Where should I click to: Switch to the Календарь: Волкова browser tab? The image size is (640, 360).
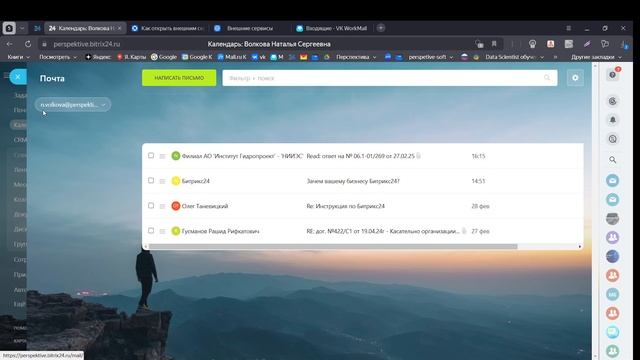[84, 28]
